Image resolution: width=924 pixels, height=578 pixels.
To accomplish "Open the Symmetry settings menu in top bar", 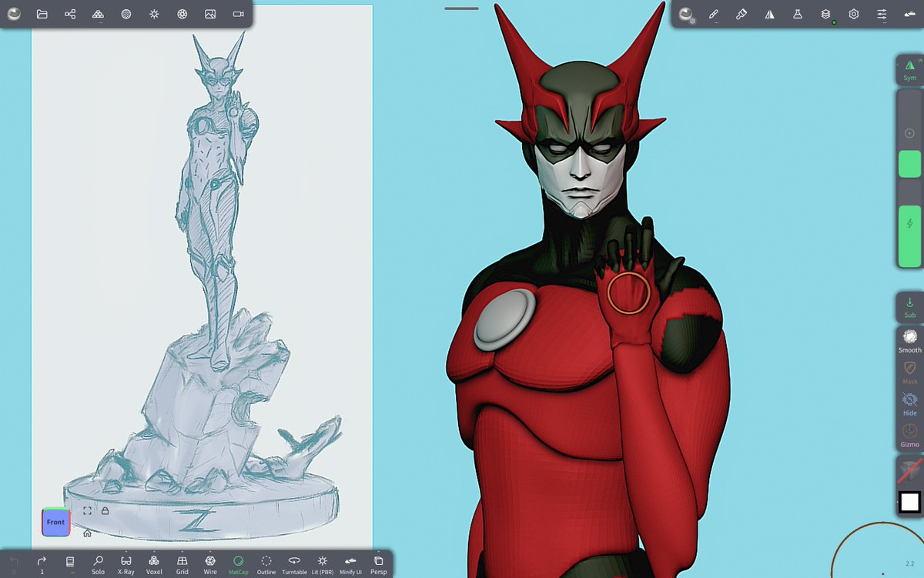I will (x=769, y=14).
